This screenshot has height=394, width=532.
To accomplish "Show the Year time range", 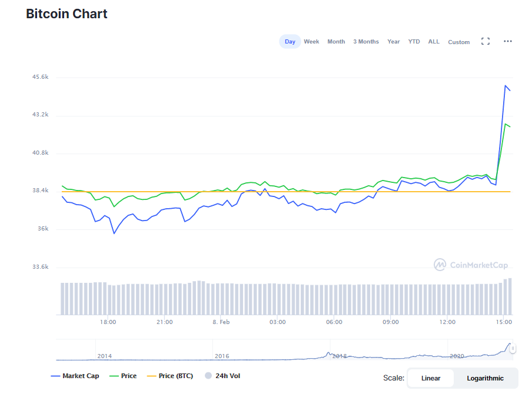I will pyautogui.click(x=393, y=41).
